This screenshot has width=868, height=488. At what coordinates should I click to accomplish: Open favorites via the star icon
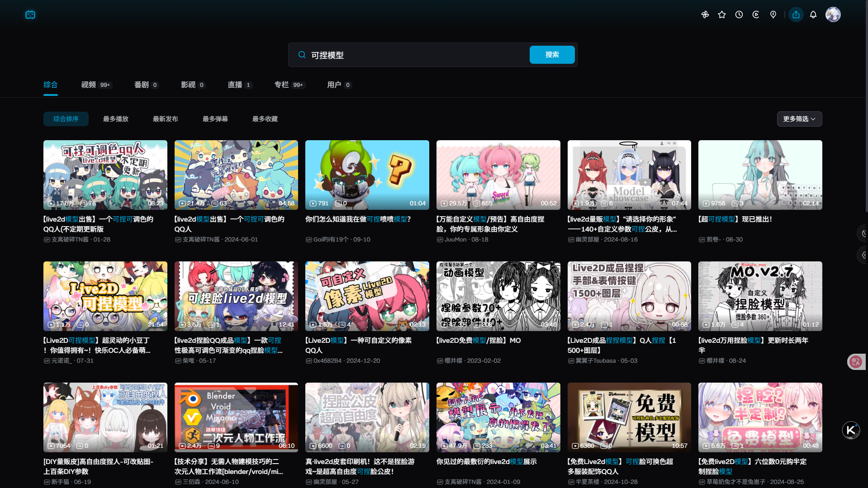(x=722, y=14)
